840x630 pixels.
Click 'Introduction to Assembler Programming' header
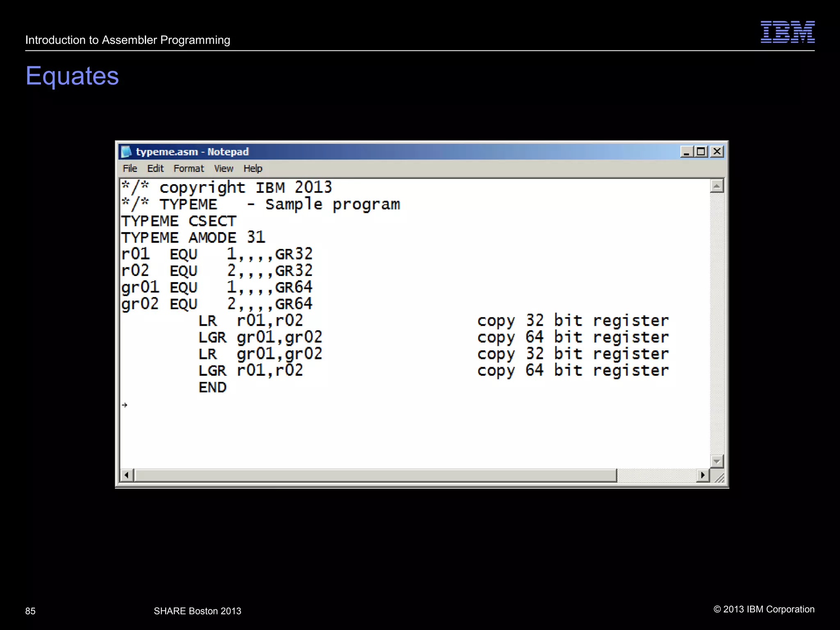pos(128,40)
